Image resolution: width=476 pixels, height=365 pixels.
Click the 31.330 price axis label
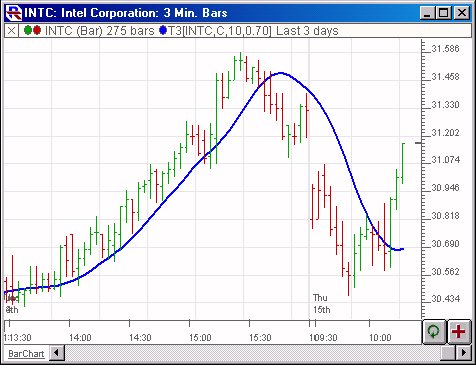pos(445,105)
